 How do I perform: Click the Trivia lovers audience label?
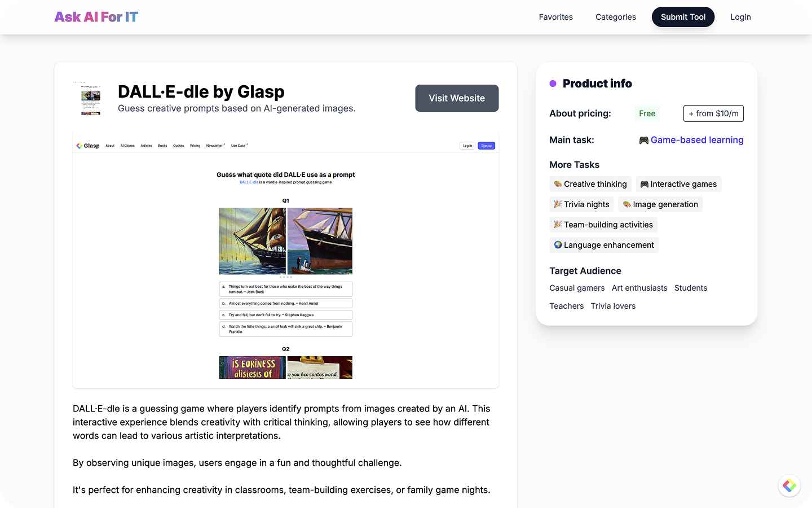613,306
